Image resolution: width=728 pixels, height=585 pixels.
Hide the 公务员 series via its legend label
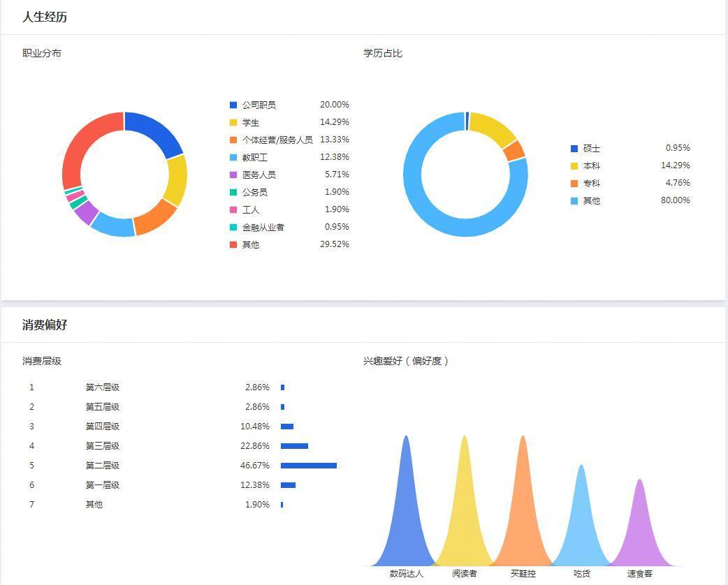(254, 192)
